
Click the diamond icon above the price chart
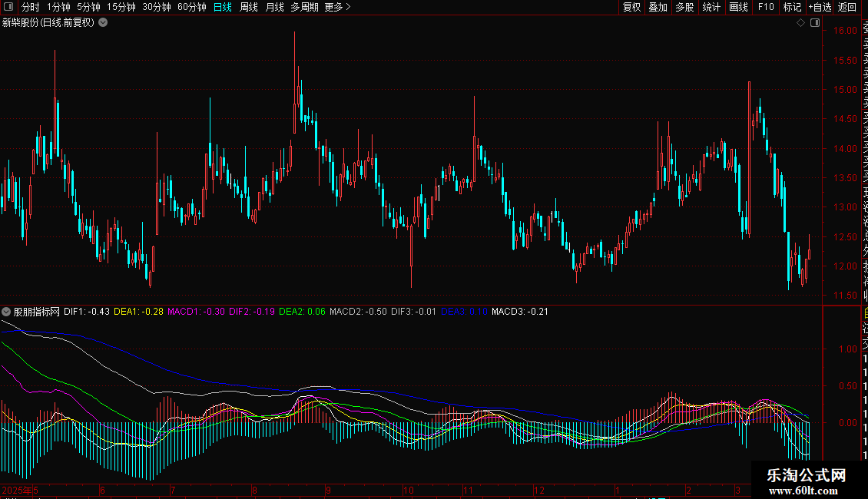(800, 23)
